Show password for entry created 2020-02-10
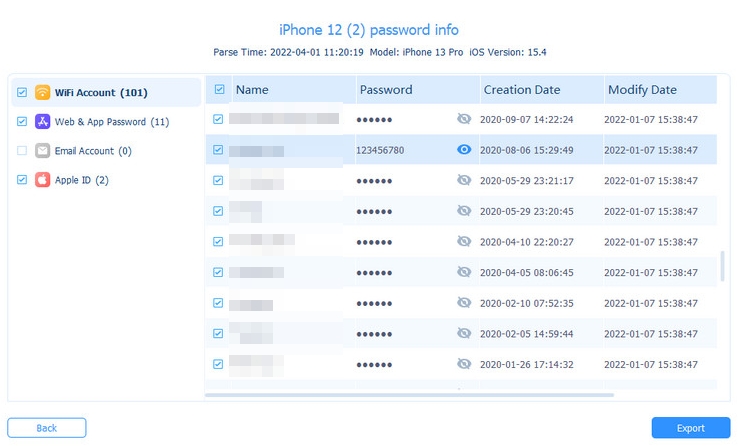The height and width of the screenshot is (446, 738). pyautogui.click(x=463, y=304)
